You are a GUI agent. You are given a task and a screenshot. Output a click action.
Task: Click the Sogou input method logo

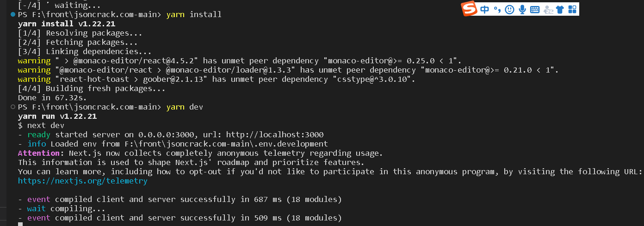pyautogui.click(x=469, y=9)
